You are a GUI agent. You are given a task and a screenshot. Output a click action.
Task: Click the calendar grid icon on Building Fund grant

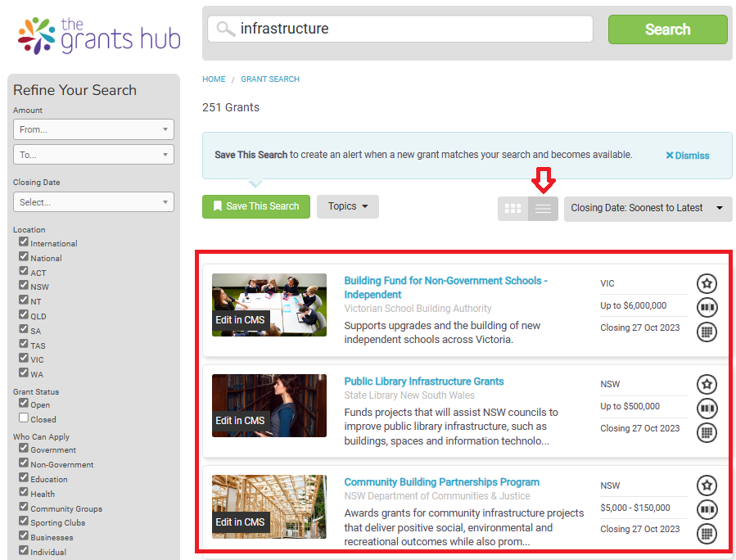(707, 332)
